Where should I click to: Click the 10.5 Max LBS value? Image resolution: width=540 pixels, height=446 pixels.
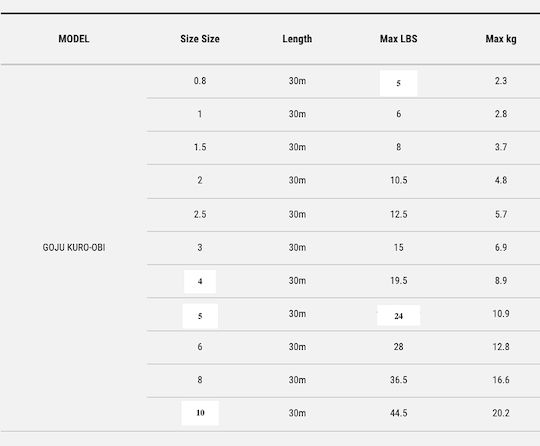click(398, 180)
